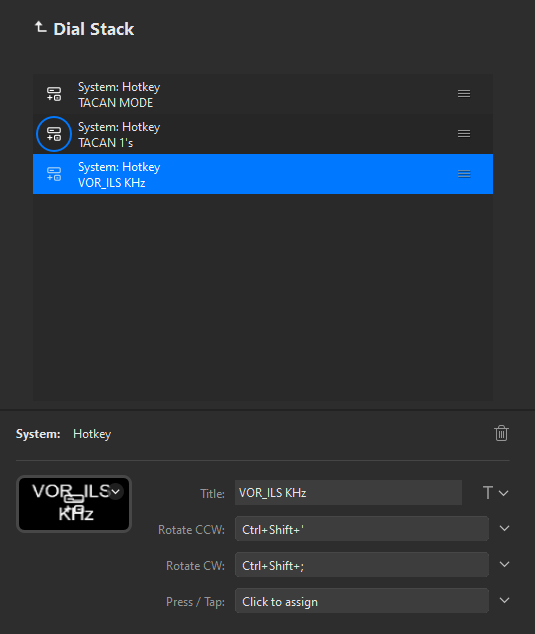Click the Rotate CCW hotkey field
Screen dimensions: 535x634
click(x=362, y=529)
